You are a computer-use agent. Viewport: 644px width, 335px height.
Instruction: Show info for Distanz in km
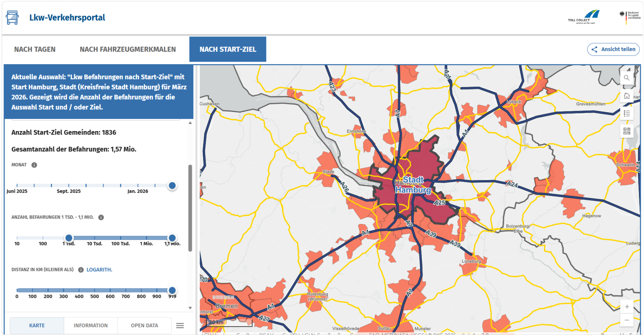click(x=81, y=270)
